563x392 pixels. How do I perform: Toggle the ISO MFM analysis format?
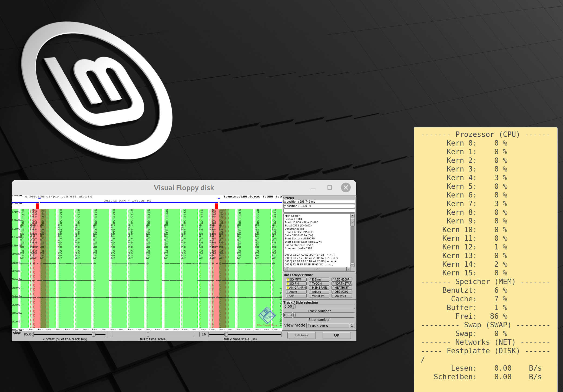point(296,279)
